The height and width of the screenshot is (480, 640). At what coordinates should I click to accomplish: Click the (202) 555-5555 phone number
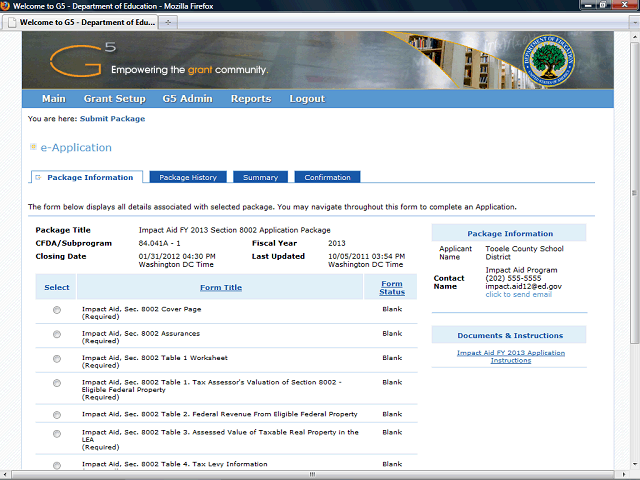[x=513, y=278]
